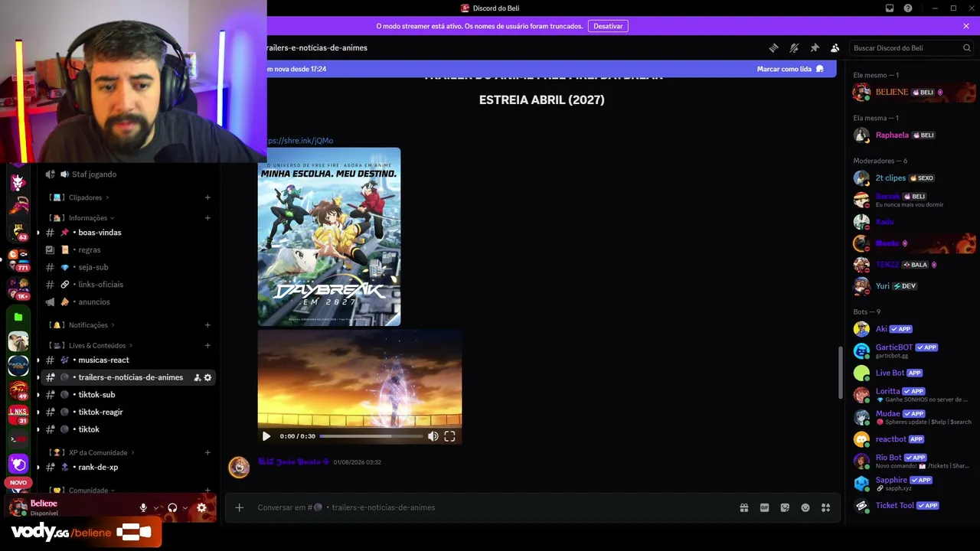Screen dimensions: 980x551
Task: Click Desativar streamer mode button
Action: click(608, 26)
